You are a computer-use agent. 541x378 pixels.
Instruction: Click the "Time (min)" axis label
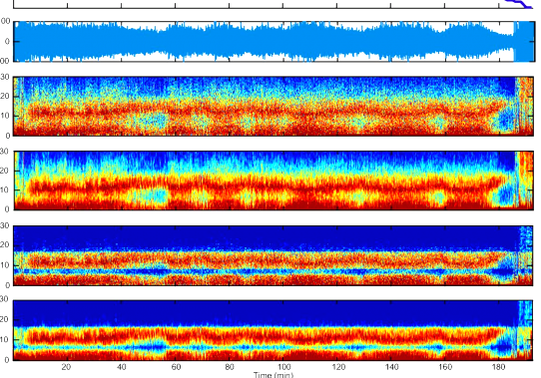[274, 375]
